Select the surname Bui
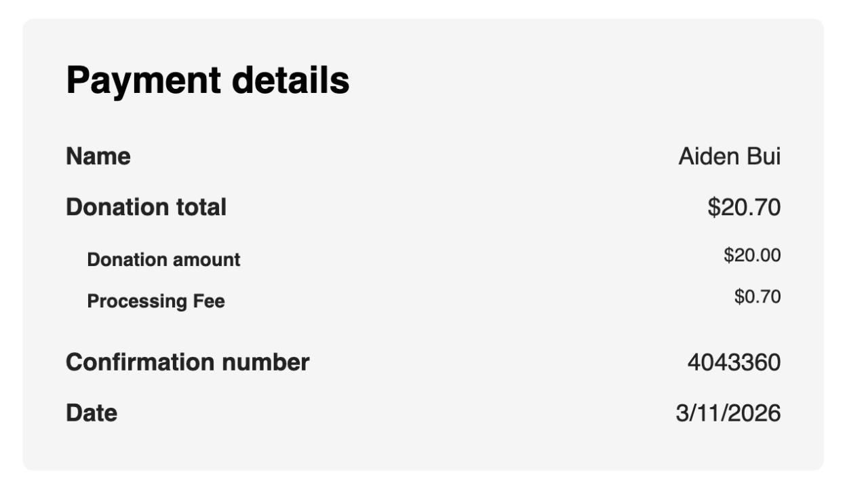The image size is (868, 496). click(764, 157)
